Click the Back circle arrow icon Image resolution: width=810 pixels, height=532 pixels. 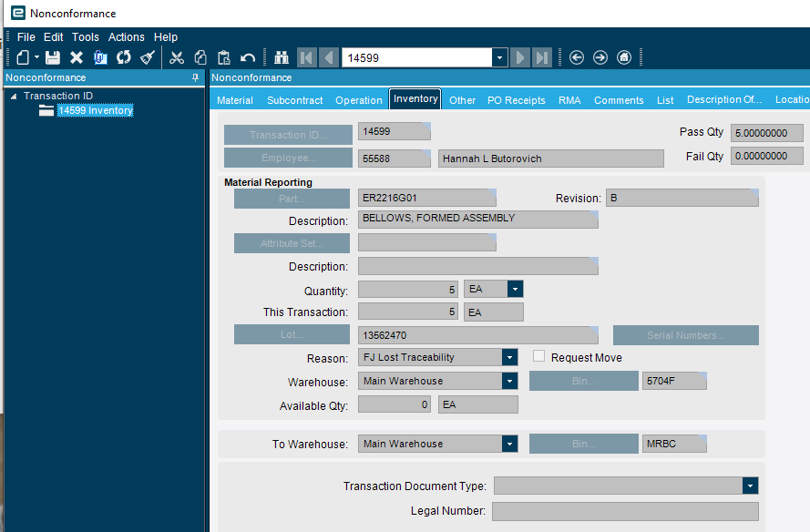[577, 57]
